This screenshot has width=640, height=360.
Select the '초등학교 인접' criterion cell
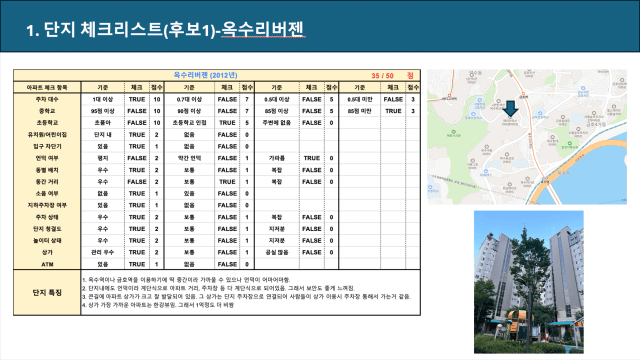click(x=189, y=123)
